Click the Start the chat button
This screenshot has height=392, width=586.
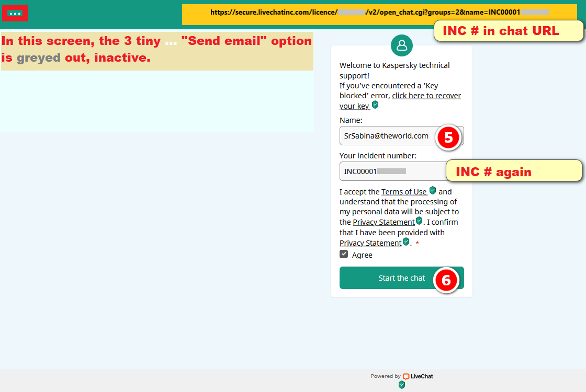tap(402, 278)
